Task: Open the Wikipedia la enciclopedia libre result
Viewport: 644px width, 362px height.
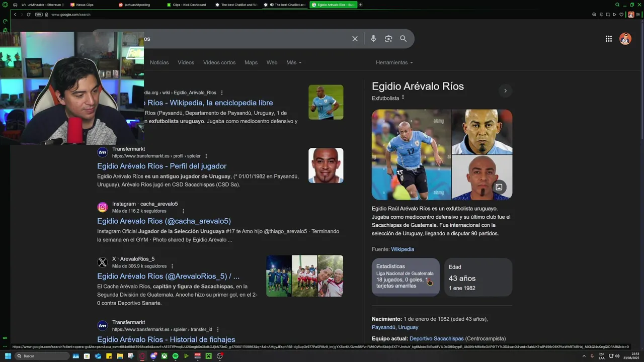Action: (208, 103)
